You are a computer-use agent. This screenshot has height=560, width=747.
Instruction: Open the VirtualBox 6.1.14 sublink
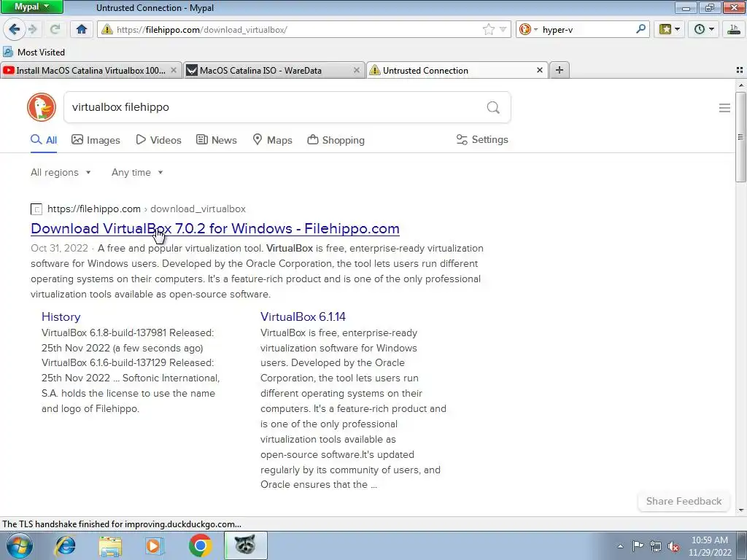(x=303, y=316)
